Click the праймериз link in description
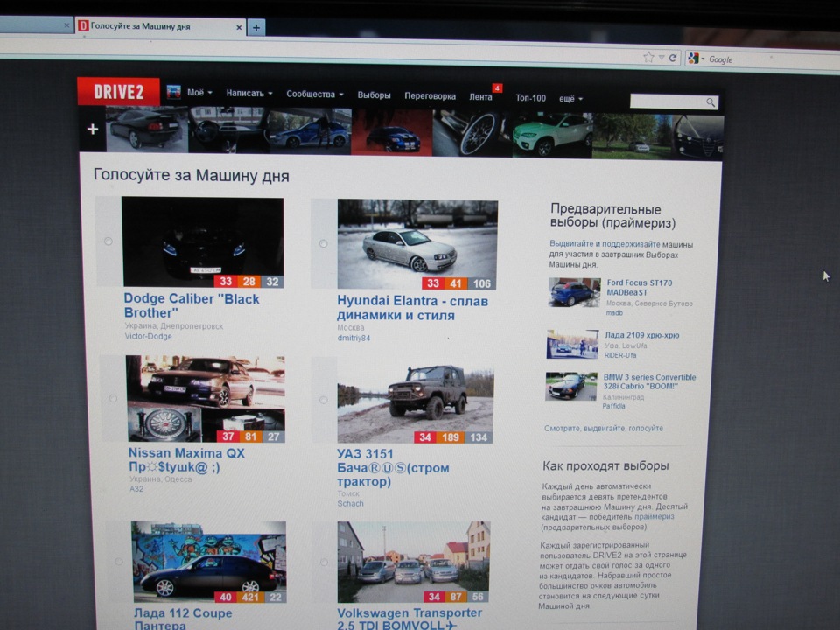Screen dimensions: 840x630 (654, 516)
